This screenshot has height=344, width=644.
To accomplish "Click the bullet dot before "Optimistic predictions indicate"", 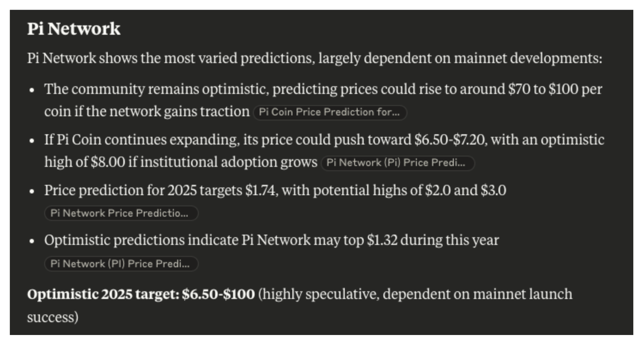I will tap(32, 241).
